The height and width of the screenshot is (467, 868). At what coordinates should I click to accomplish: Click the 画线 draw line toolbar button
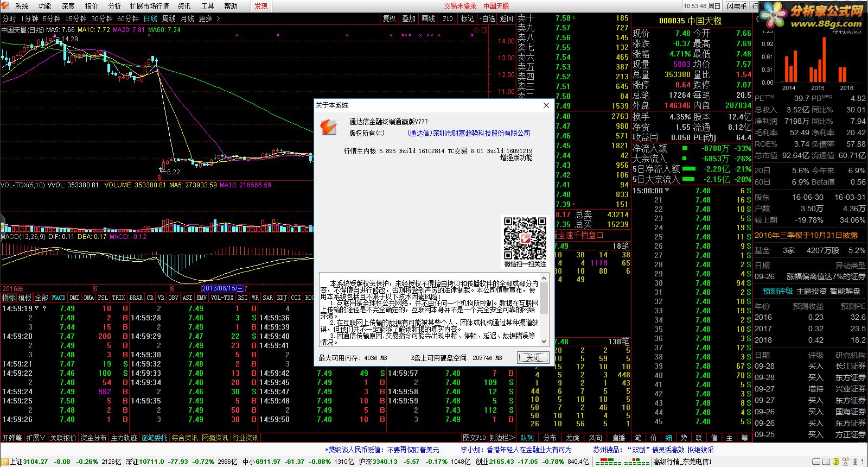(x=429, y=18)
